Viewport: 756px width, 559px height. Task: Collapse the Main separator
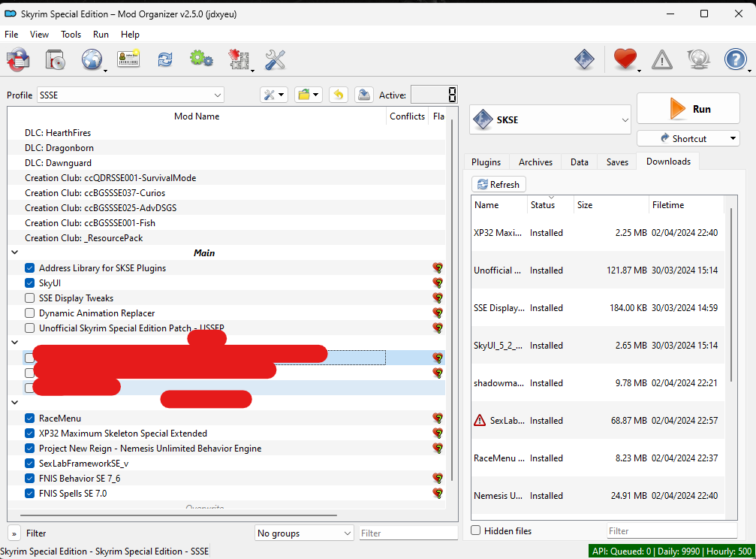tap(15, 252)
